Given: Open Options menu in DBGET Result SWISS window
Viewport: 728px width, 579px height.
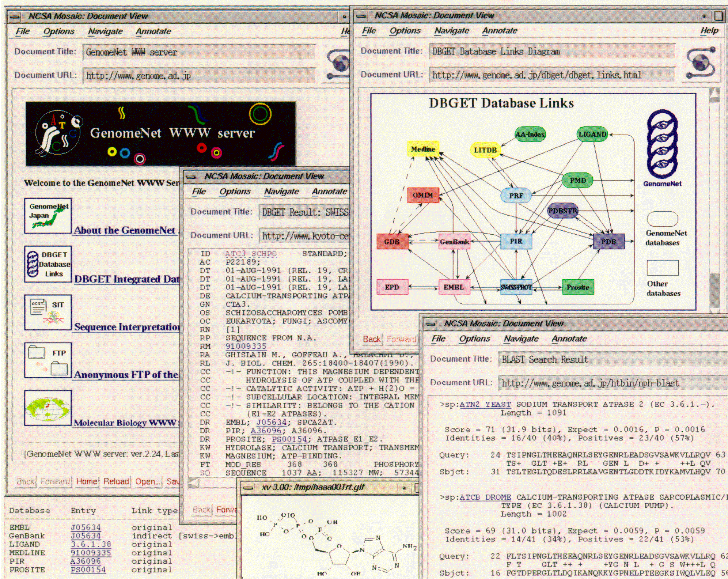Looking at the screenshot, I should point(235,192).
